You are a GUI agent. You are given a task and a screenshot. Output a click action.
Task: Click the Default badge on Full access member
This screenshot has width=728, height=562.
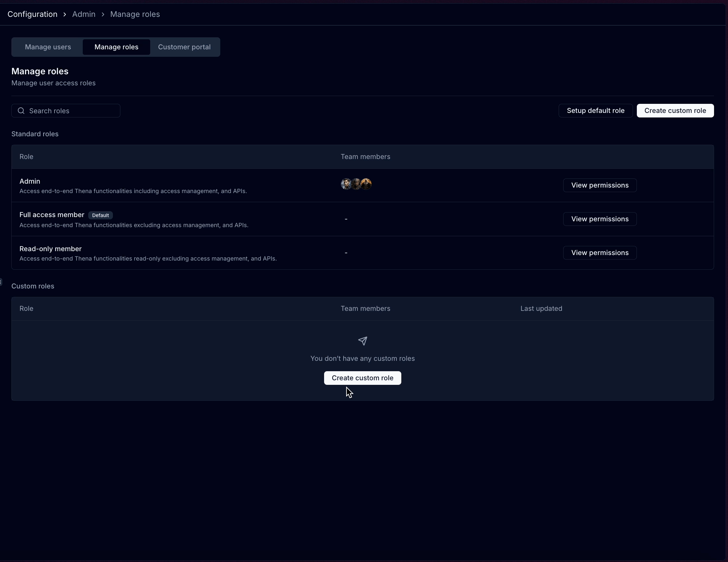tap(100, 215)
